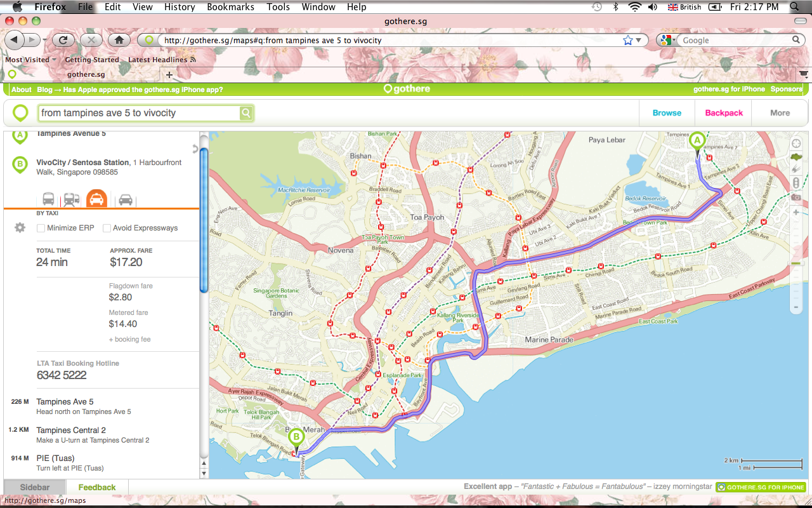Click the Wi-Fi status icon
This screenshot has height=508, width=812.
point(634,7)
